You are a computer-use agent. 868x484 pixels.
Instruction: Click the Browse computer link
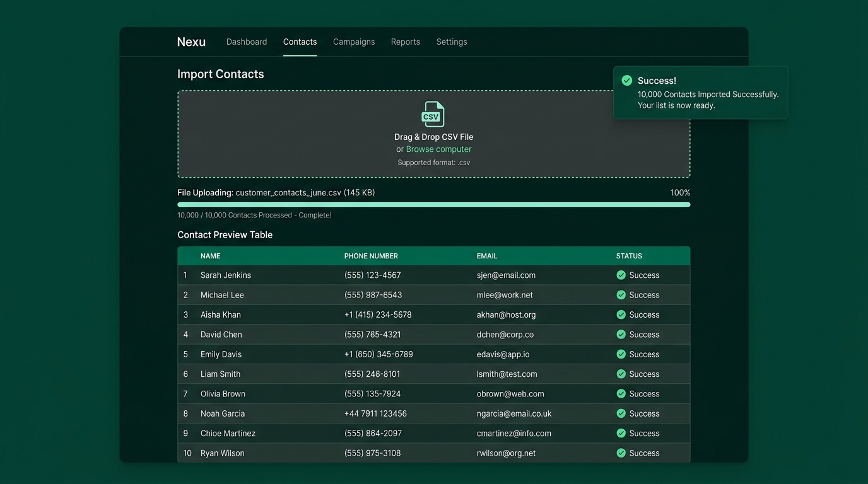pyautogui.click(x=438, y=149)
